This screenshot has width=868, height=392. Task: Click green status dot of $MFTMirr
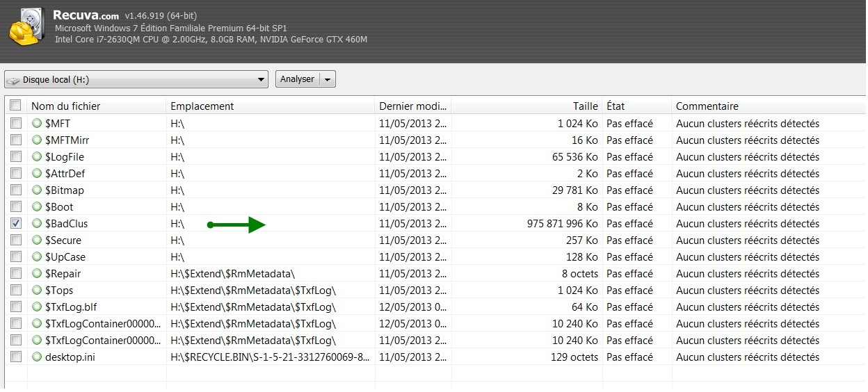38,140
